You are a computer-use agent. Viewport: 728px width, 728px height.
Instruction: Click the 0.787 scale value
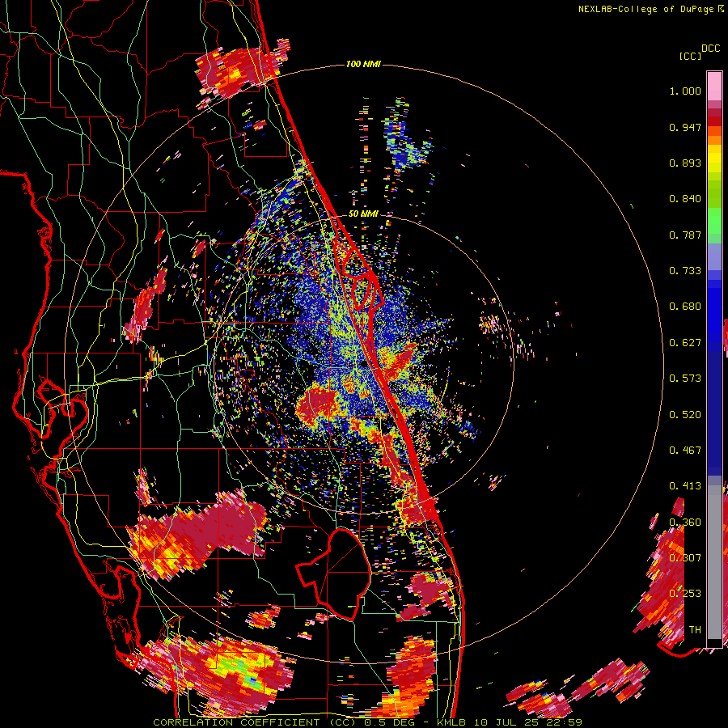pyautogui.click(x=685, y=235)
